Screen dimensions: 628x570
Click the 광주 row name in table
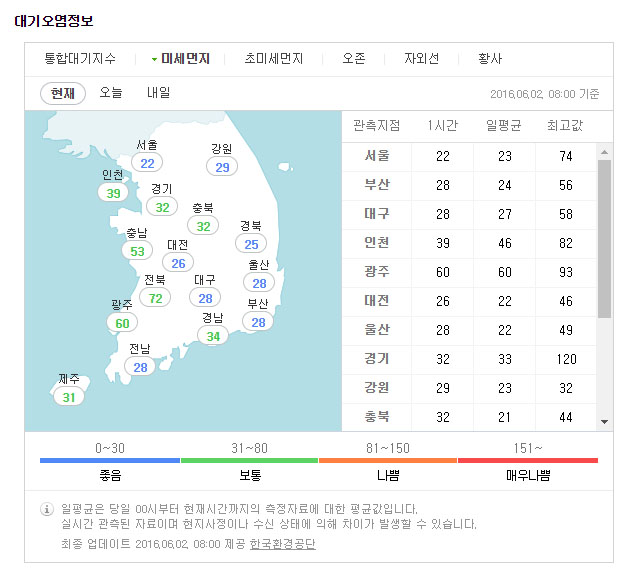coord(376,272)
